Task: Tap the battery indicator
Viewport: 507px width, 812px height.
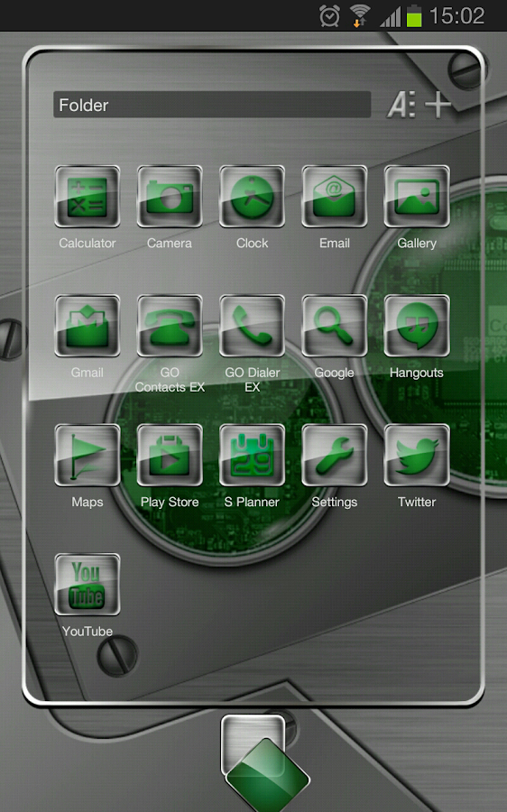Action: (x=414, y=15)
